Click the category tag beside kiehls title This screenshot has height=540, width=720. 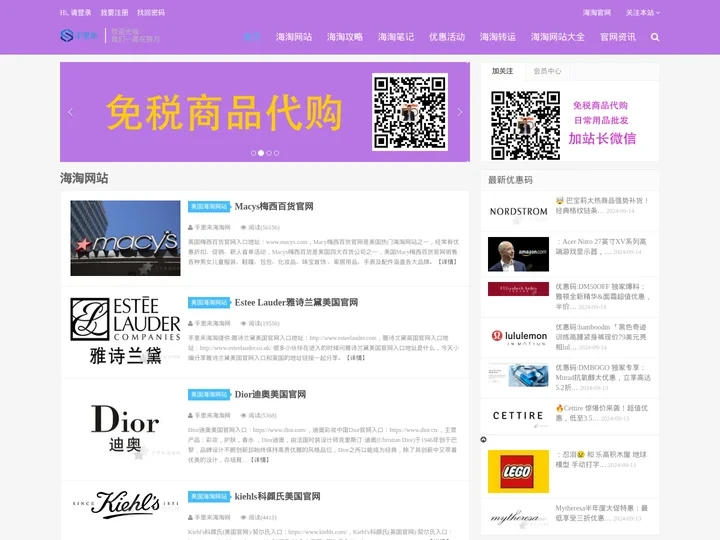(209, 496)
